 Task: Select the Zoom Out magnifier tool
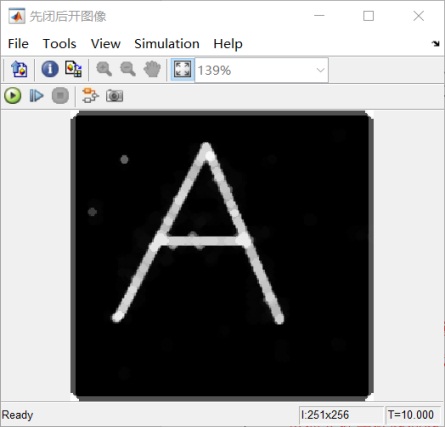click(x=128, y=69)
